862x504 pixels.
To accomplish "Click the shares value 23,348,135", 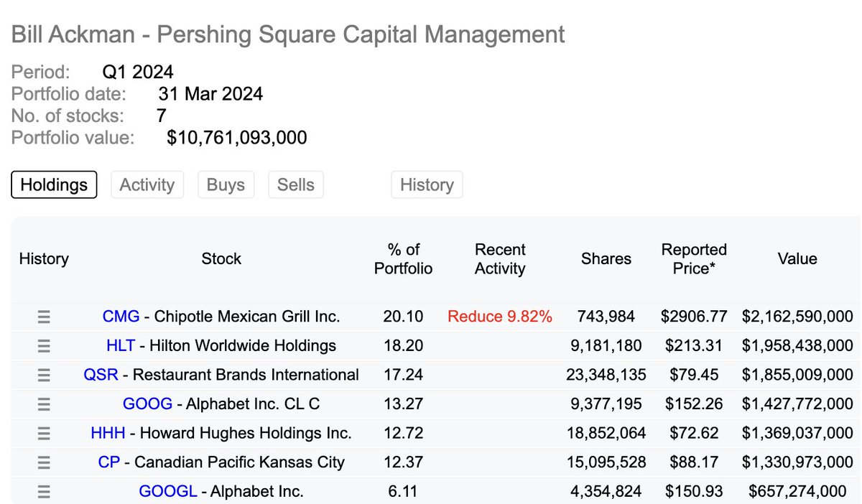I will (x=606, y=375).
